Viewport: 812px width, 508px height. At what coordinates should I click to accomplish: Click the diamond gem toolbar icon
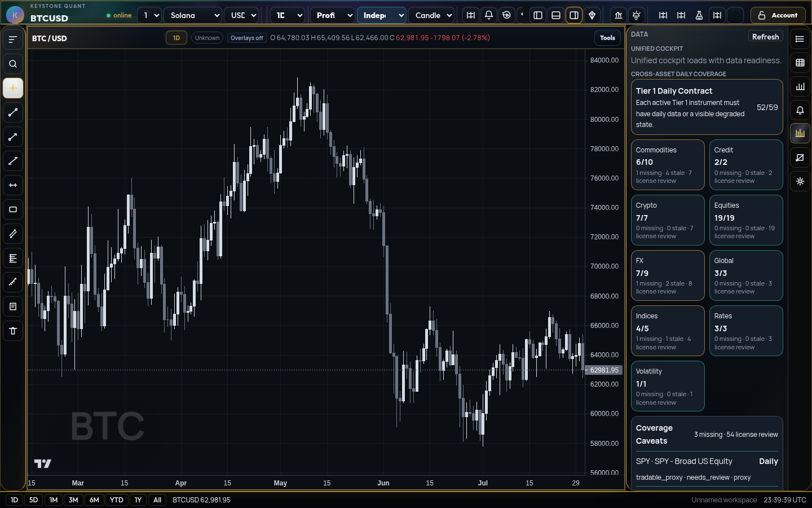point(592,15)
